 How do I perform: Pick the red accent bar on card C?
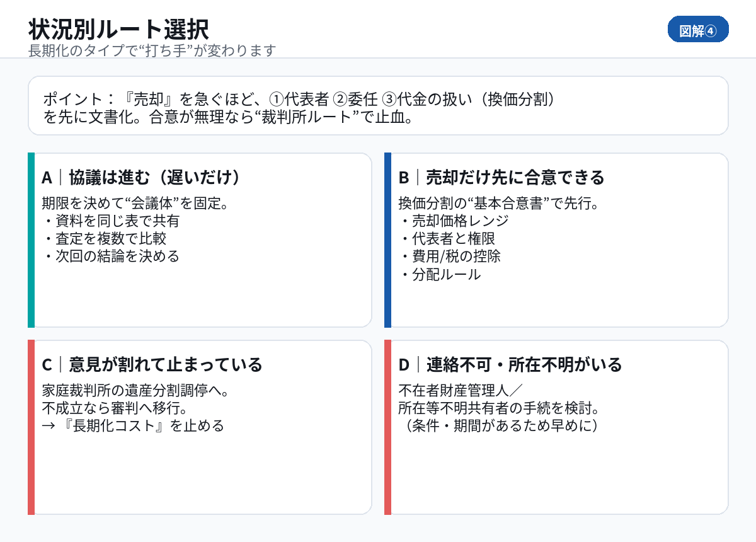[31, 427]
